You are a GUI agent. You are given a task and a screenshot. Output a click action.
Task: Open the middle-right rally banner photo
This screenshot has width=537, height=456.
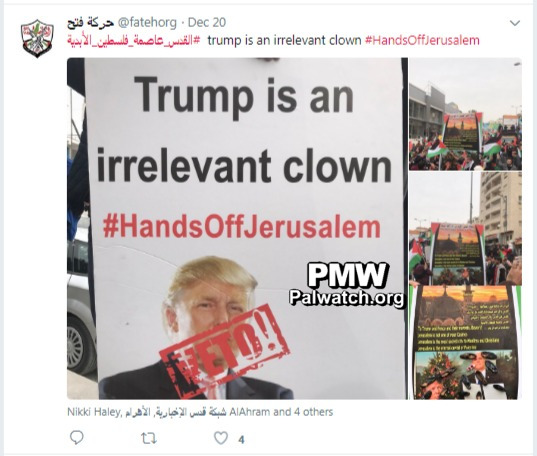point(465,229)
